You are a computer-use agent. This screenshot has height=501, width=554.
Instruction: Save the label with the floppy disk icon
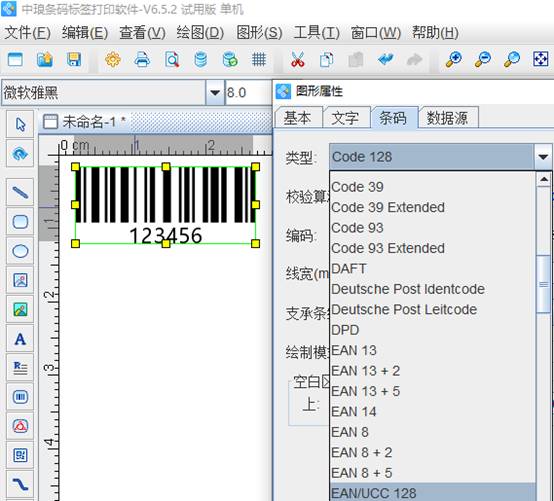[74, 59]
